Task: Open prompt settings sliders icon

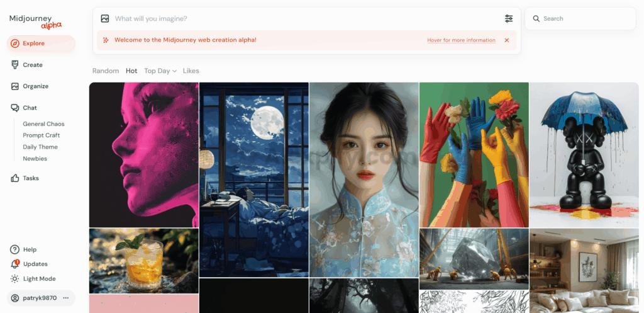Action: click(x=509, y=19)
